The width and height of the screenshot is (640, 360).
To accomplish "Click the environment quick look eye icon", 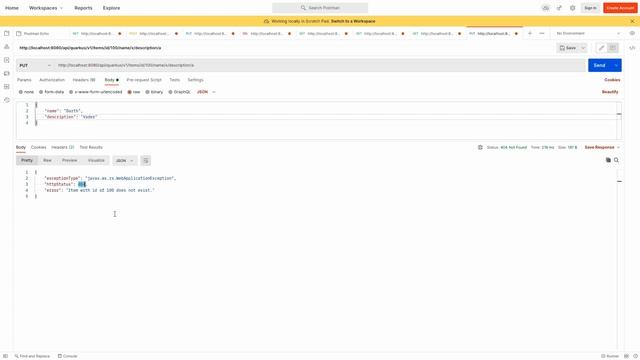I will [x=632, y=33].
